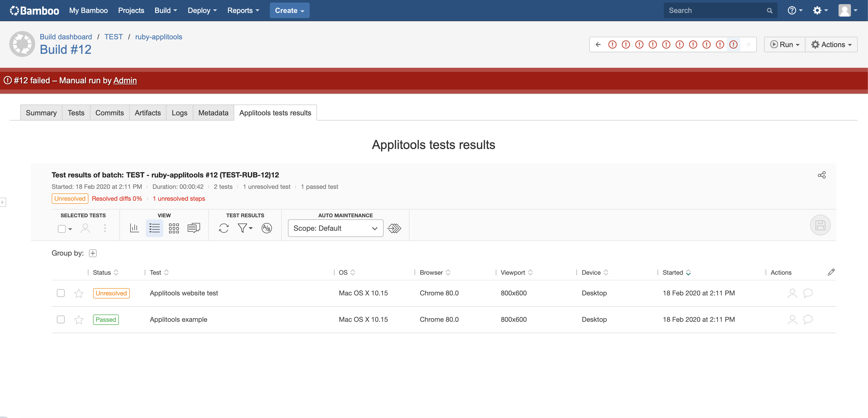Click the Admin user link
The width and height of the screenshot is (868, 418).
click(x=125, y=80)
